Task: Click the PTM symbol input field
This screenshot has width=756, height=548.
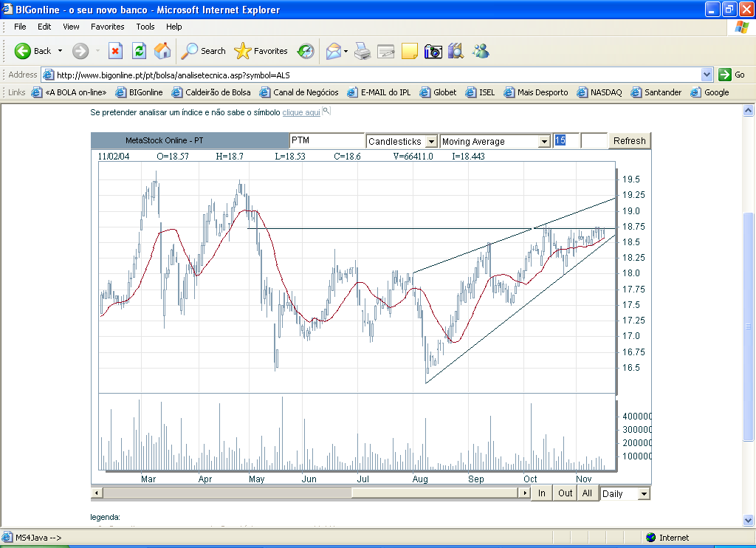Action: click(x=326, y=140)
